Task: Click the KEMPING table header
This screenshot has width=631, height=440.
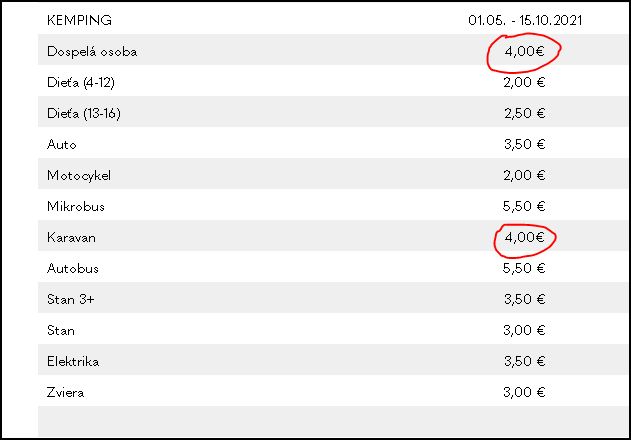Action: pos(79,20)
